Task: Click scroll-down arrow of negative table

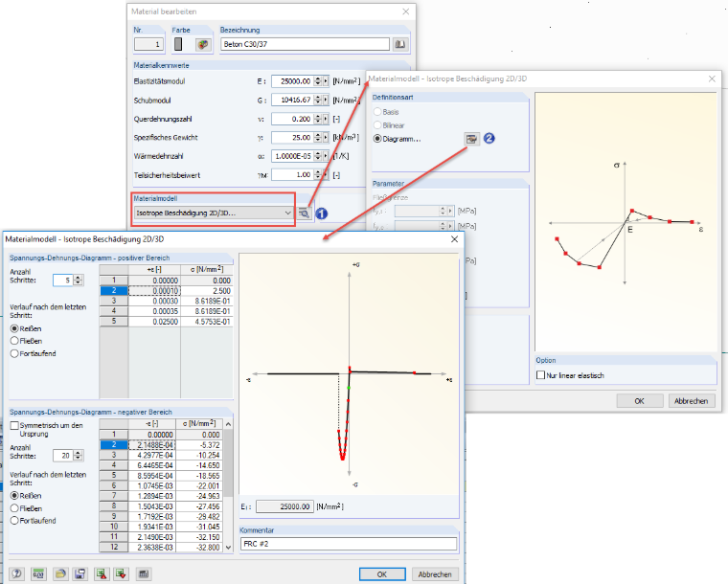Action: pos(228,548)
